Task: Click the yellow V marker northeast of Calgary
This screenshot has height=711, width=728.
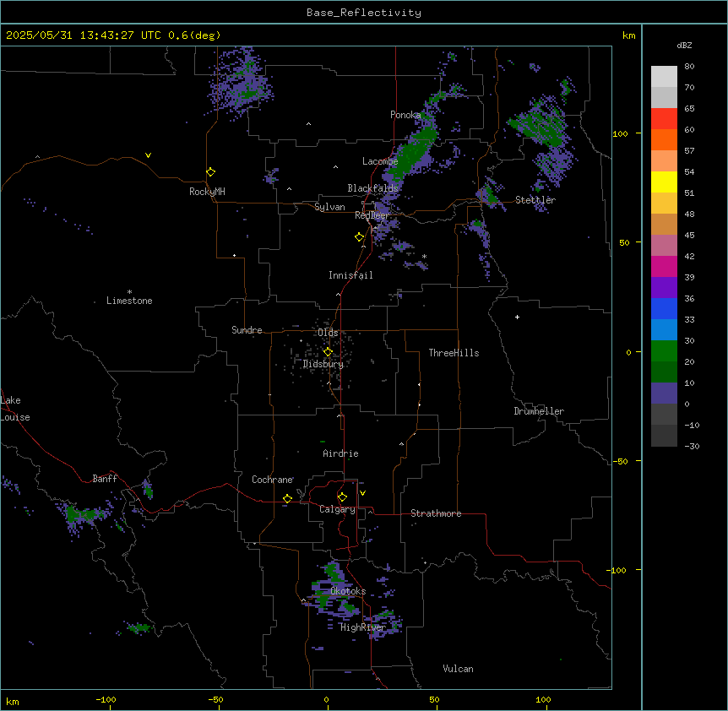Action: click(362, 493)
